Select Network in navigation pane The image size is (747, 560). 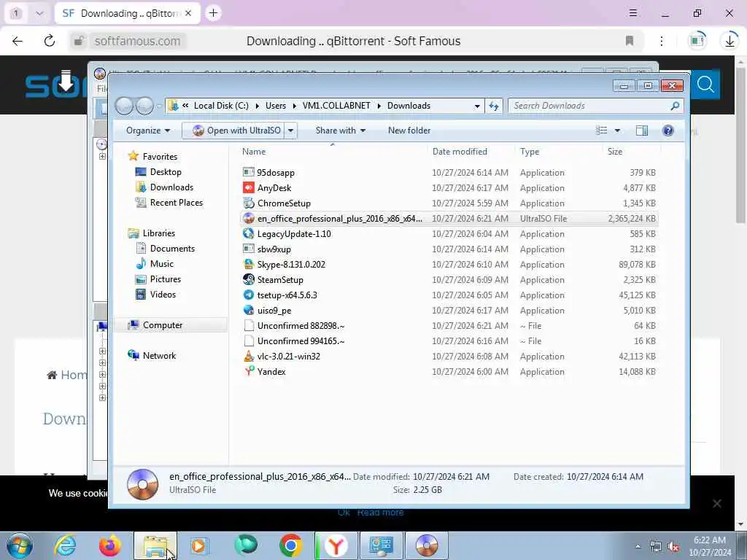click(x=159, y=356)
